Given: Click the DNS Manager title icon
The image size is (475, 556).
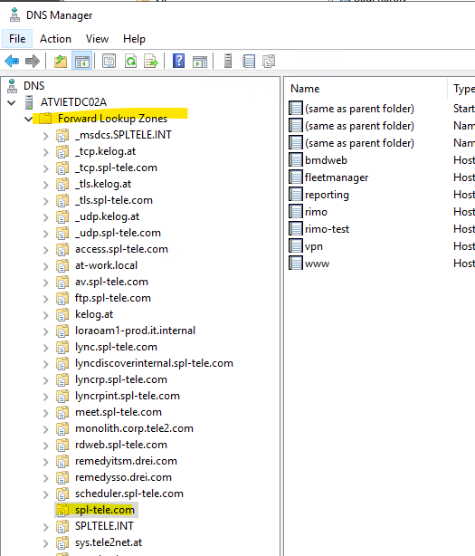Looking at the screenshot, I should [x=15, y=15].
